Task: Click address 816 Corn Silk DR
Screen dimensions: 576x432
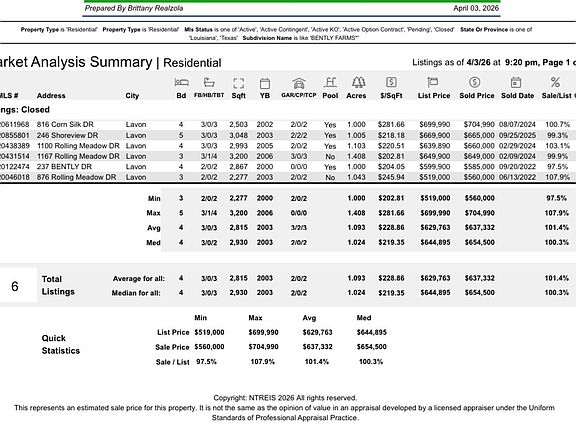Action: [x=65, y=125]
